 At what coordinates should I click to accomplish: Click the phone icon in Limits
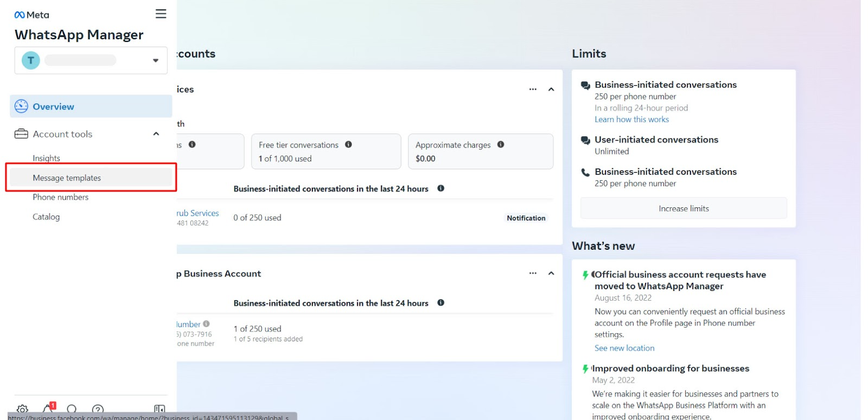[x=585, y=173]
